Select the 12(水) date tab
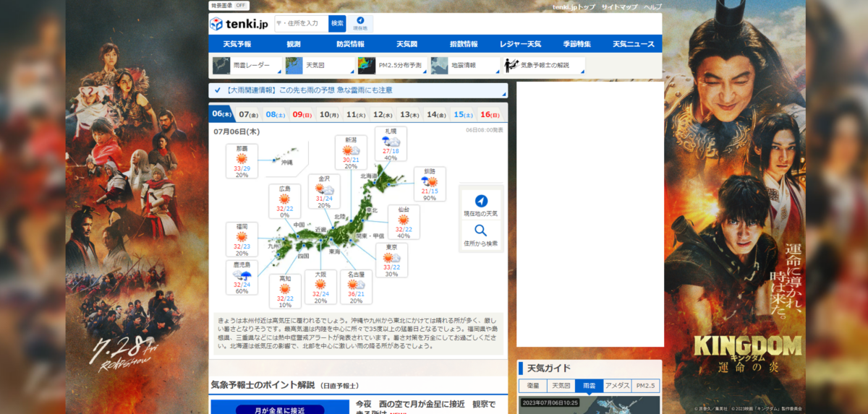Viewport: 868px width, 414px height. [x=383, y=114]
